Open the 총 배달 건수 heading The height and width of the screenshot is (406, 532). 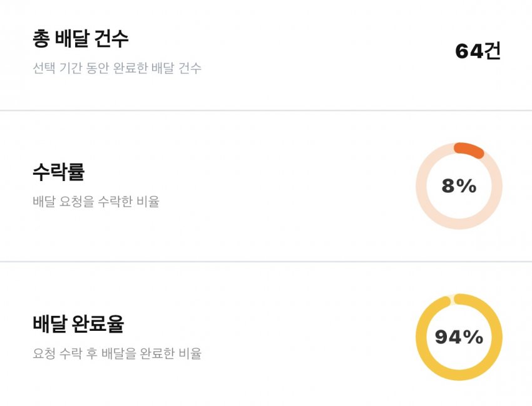(81, 38)
